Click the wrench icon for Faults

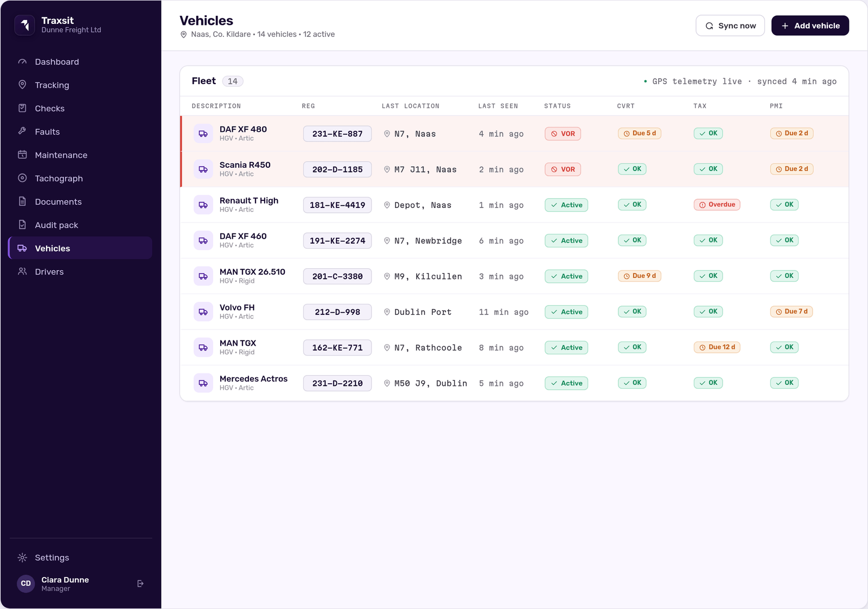click(x=22, y=131)
